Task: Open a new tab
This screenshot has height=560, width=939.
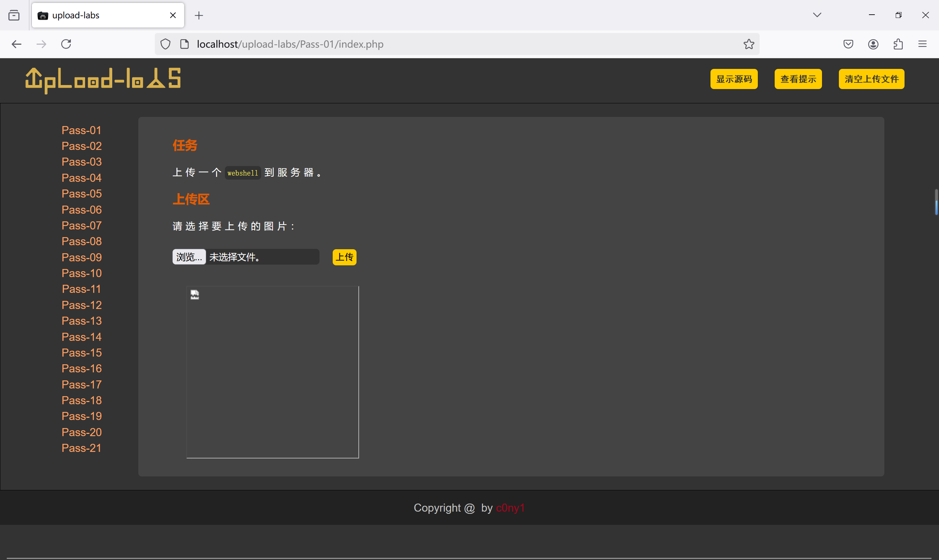Action: pyautogui.click(x=199, y=15)
